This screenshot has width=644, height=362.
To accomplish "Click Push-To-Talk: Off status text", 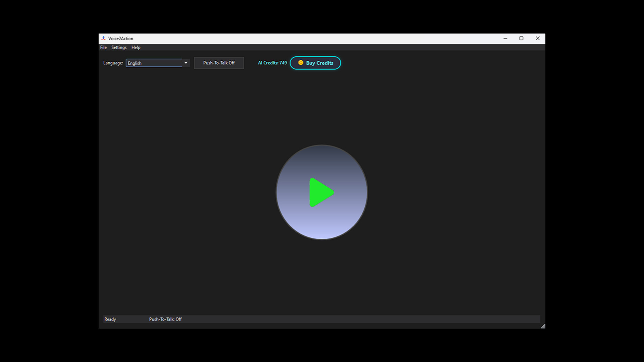I will coord(165,319).
